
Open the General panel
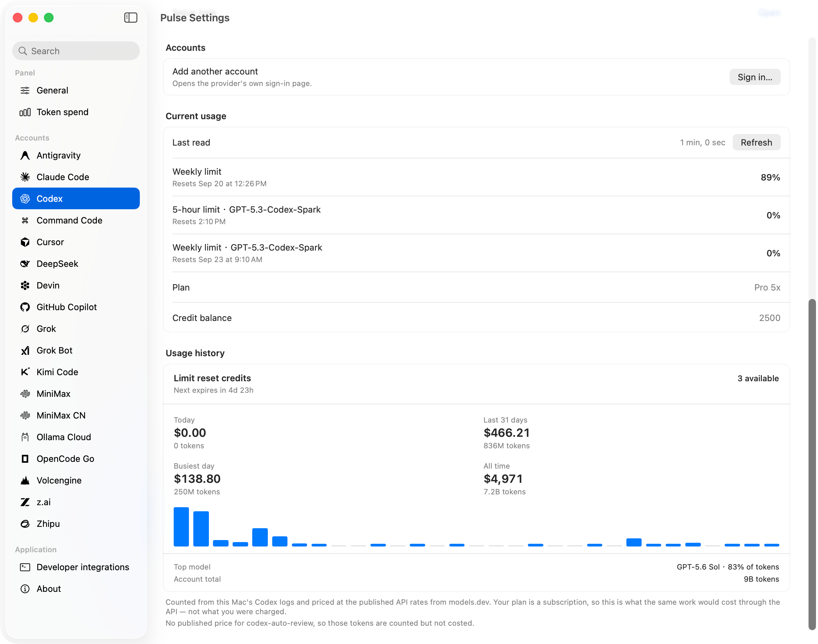(x=76, y=90)
